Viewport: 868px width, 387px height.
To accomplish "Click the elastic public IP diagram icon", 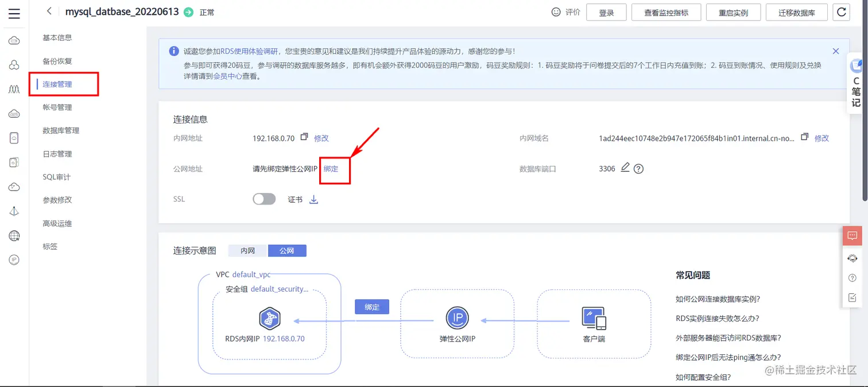I will (458, 318).
